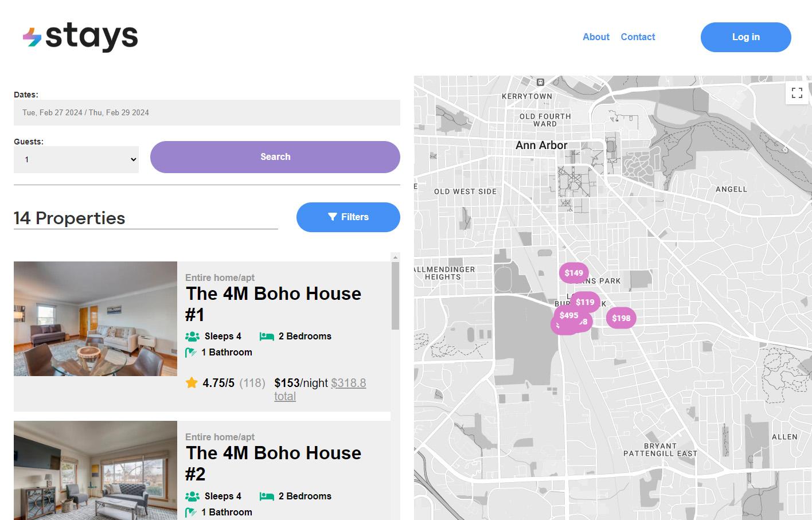Viewport: 812px width, 520px height.
Task: Open The 4M Boho House #1 photo
Action: pyautogui.click(x=95, y=319)
